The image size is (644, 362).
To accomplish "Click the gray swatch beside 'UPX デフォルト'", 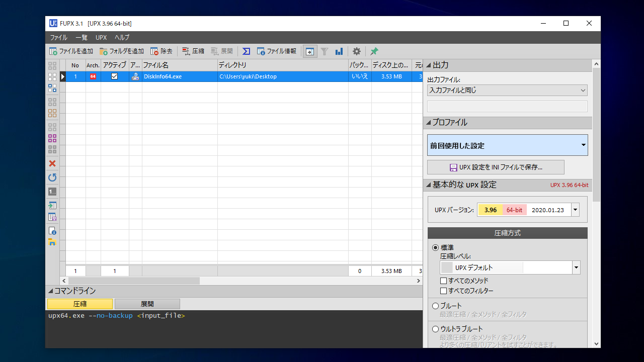I will click(447, 267).
